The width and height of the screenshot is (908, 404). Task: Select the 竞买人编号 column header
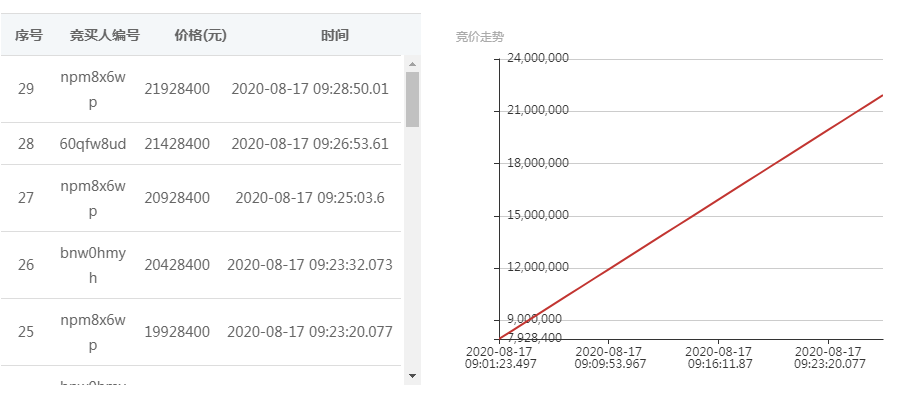[105, 35]
